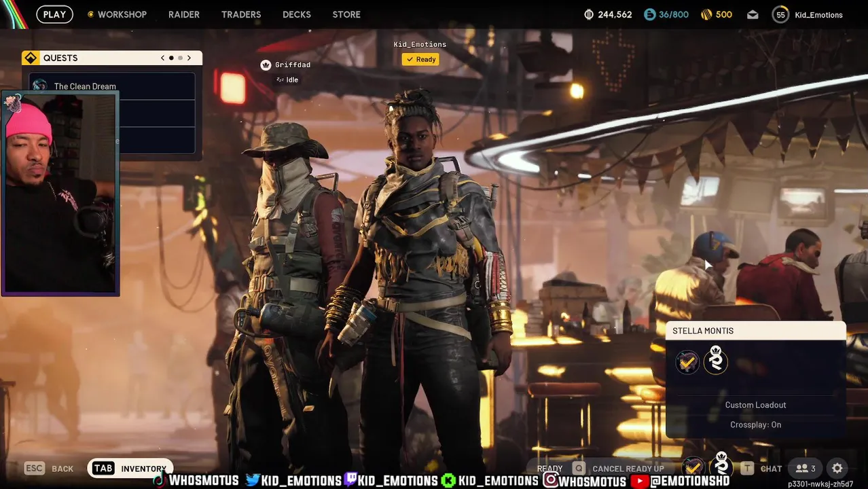Viewport: 868px width, 489px height.
Task: Go to the DECKS tab
Action: point(297,14)
